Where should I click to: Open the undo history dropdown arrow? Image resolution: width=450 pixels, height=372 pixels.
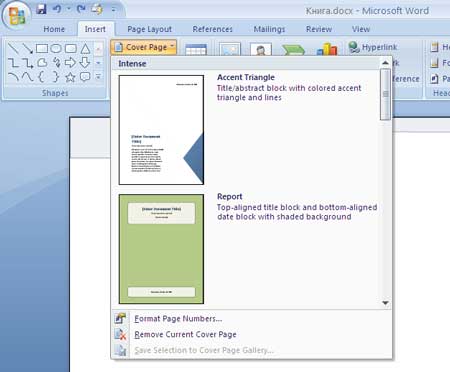(x=68, y=9)
